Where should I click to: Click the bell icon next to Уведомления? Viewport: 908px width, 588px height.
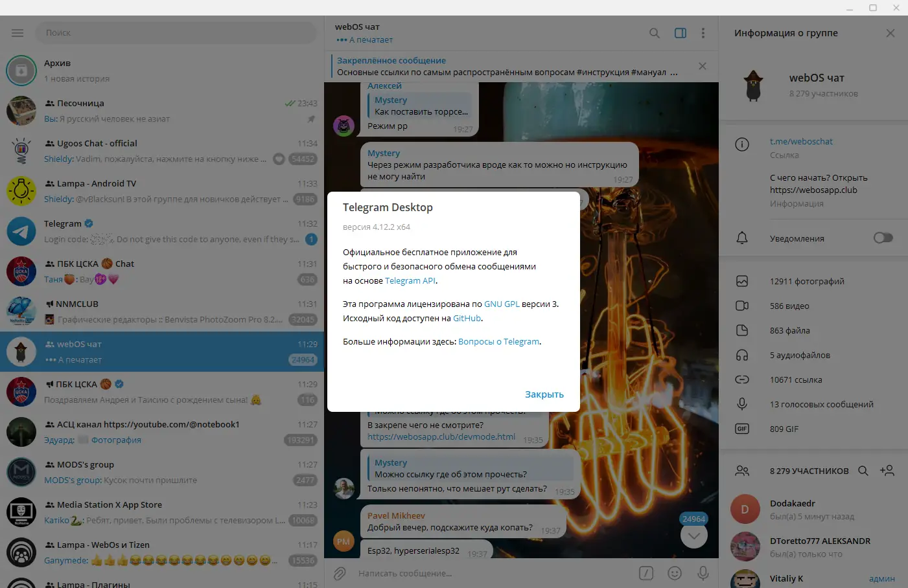point(742,238)
